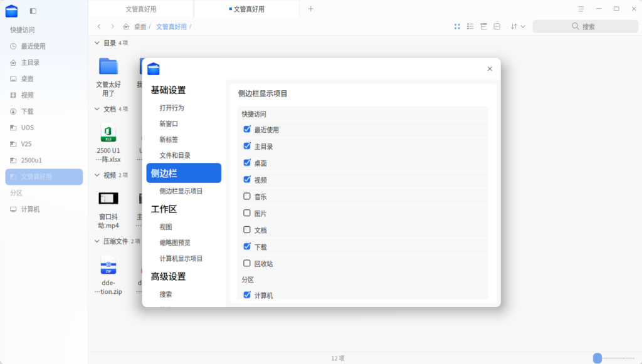The image size is (642, 364).
Task: Open the hamburger main menu
Action: click(581, 9)
